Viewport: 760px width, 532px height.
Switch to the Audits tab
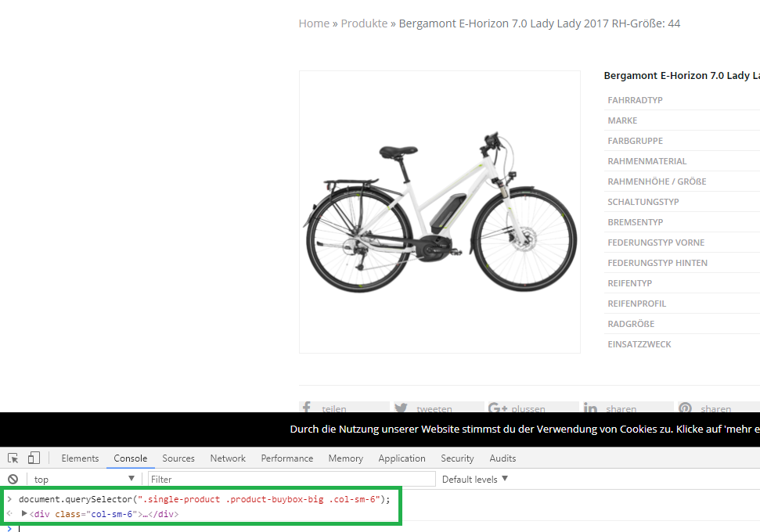(x=502, y=458)
